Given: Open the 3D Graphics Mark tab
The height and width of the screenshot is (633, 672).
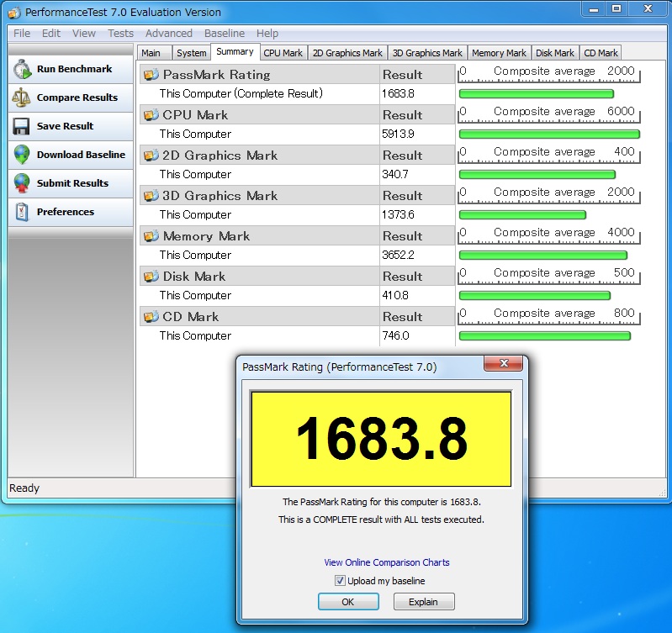Looking at the screenshot, I should pyautogui.click(x=427, y=53).
